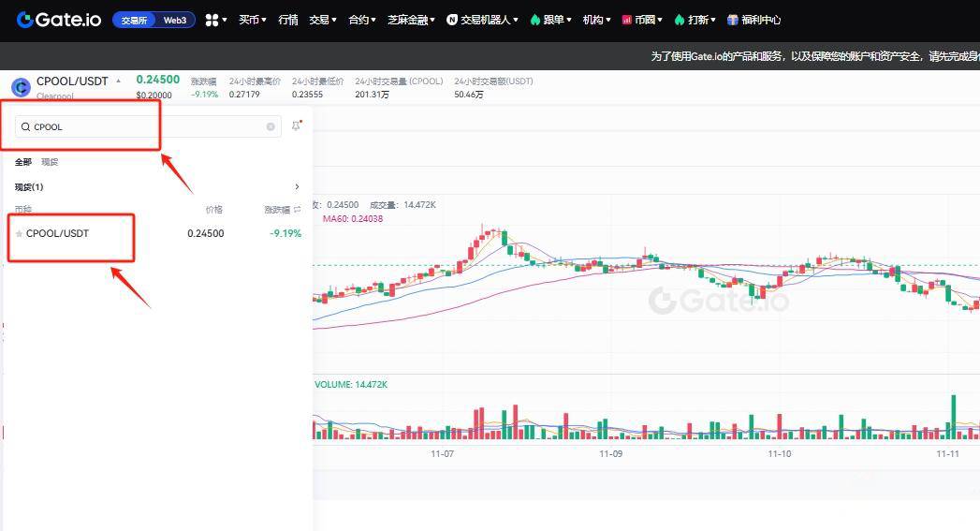Screen dimensions: 980x531
Task: Favorite CPOOL/USDT with the star icon
Action: tap(19, 234)
